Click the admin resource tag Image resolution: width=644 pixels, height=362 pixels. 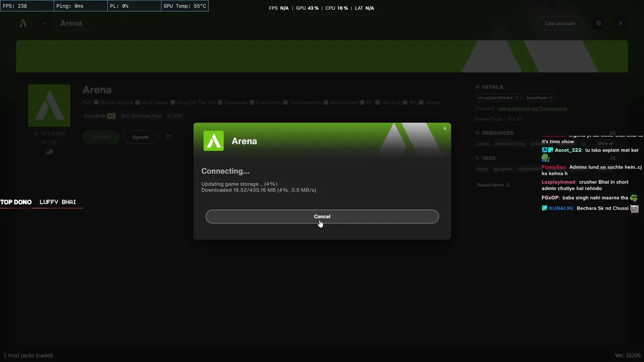click(x=483, y=144)
